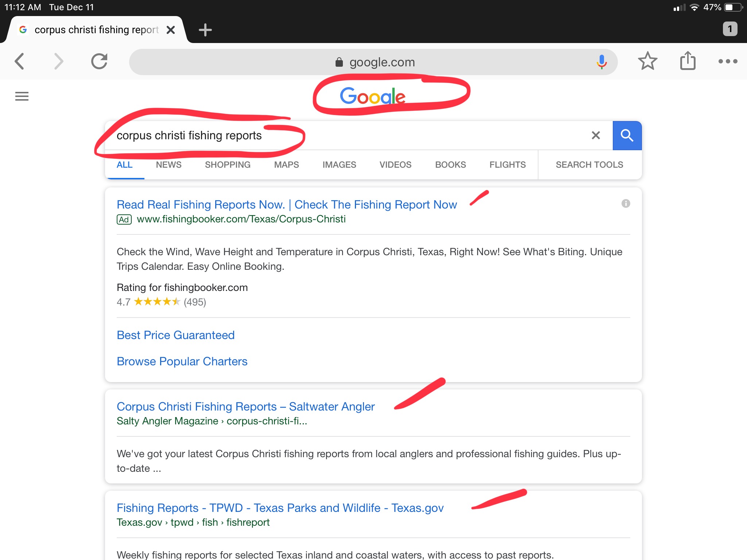Open new tab with plus icon
The image size is (747, 560).
click(x=205, y=30)
